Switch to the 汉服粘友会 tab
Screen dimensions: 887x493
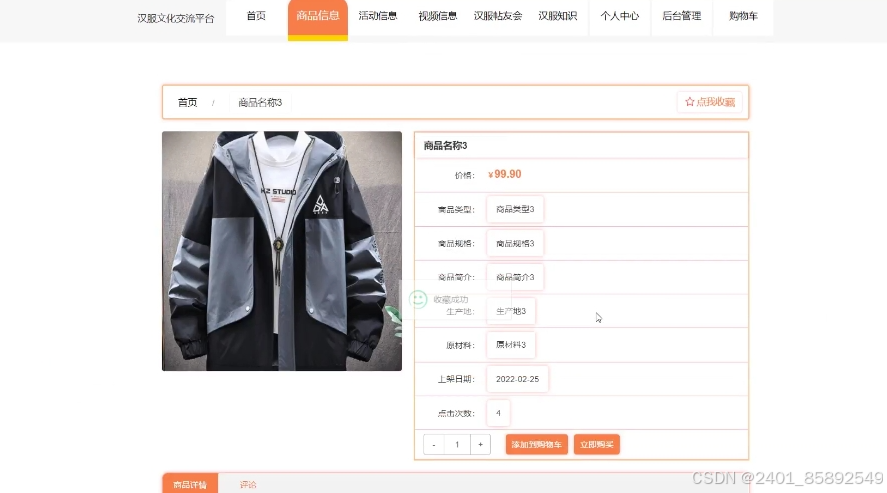(x=498, y=18)
